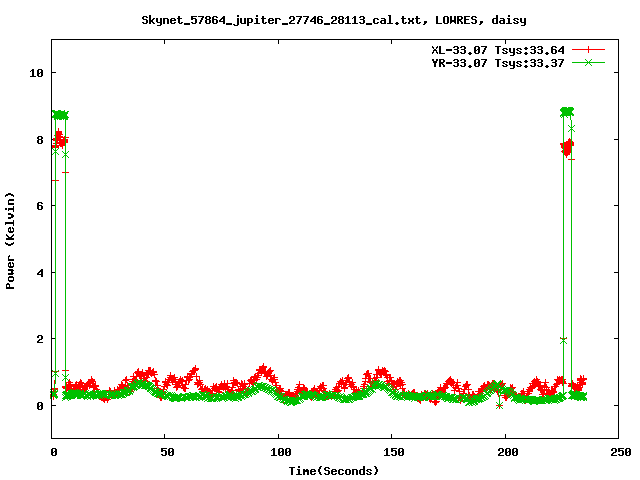Viewport: 640px width, 480px height.
Task: Select the XL-33.07 Tsys:33.64 legend label
Action: (x=498, y=50)
